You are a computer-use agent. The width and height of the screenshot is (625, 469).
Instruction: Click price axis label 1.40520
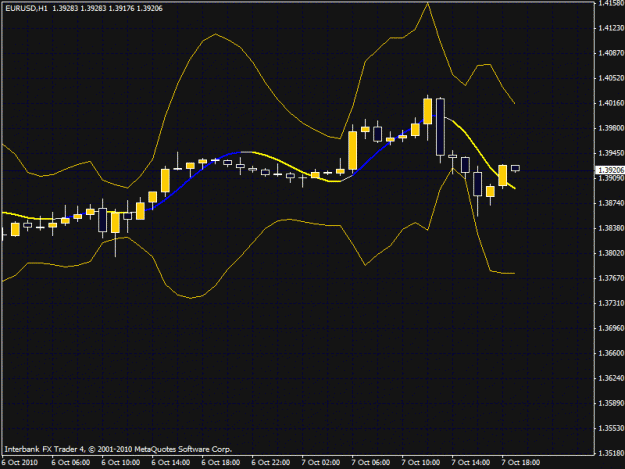611,78
